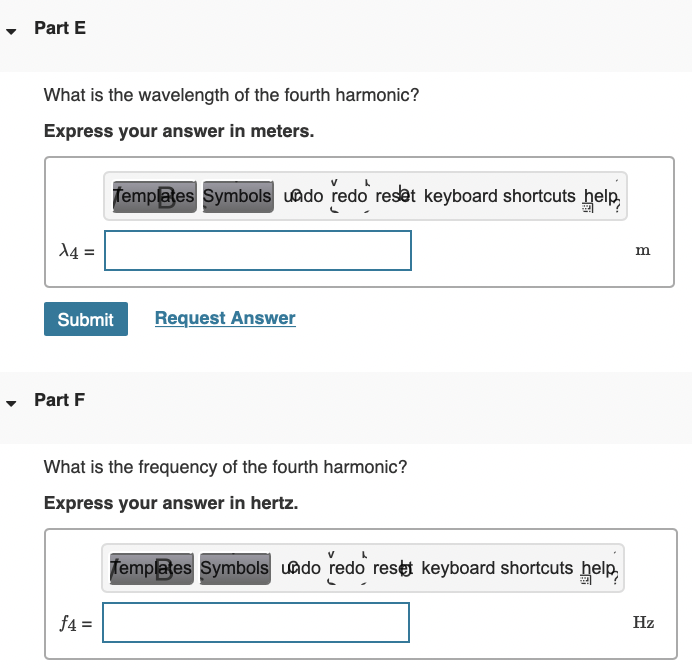Screen dimensions: 692x670
Task: Click redo in Part F toolbar
Action: 347,568
